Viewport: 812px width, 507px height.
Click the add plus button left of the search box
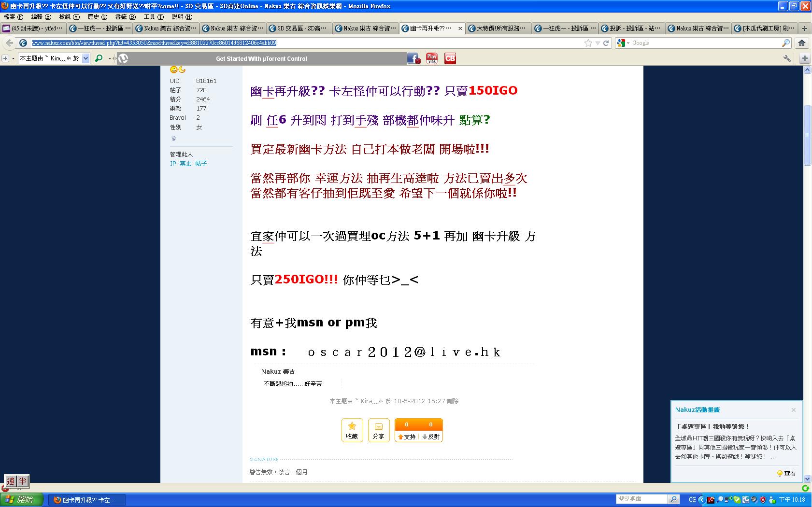click(5, 58)
